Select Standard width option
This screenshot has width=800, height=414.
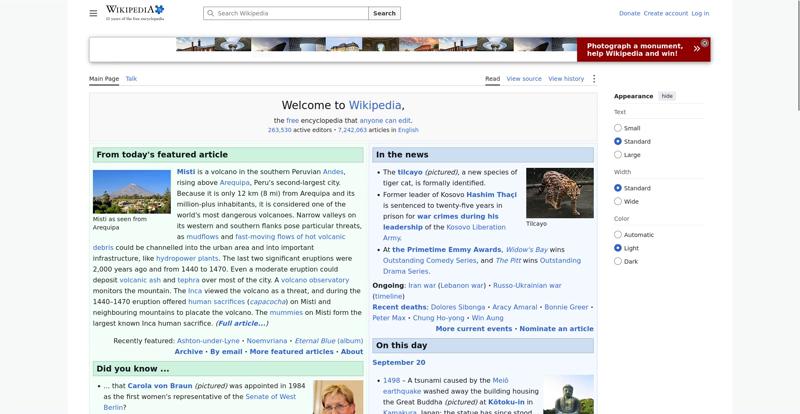click(x=618, y=188)
